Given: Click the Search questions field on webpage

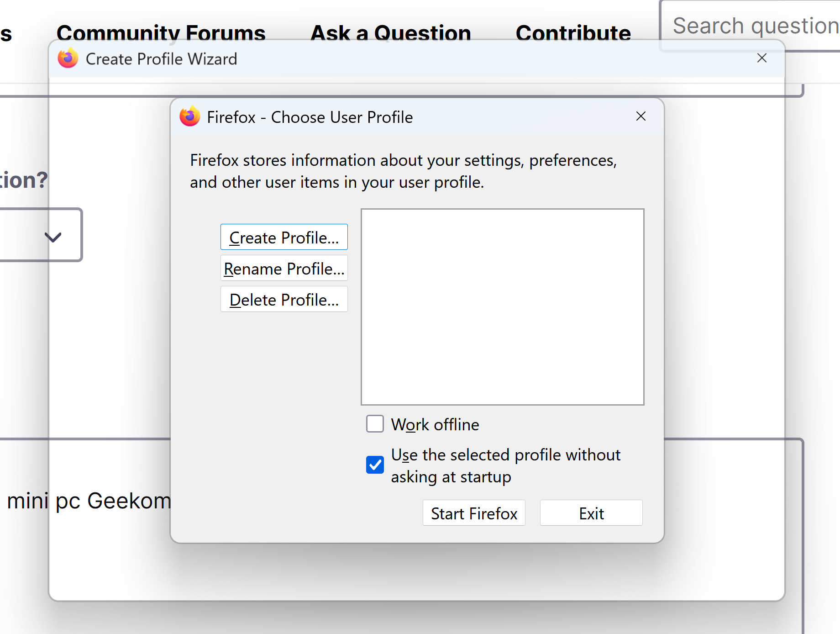Looking at the screenshot, I should [x=750, y=26].
